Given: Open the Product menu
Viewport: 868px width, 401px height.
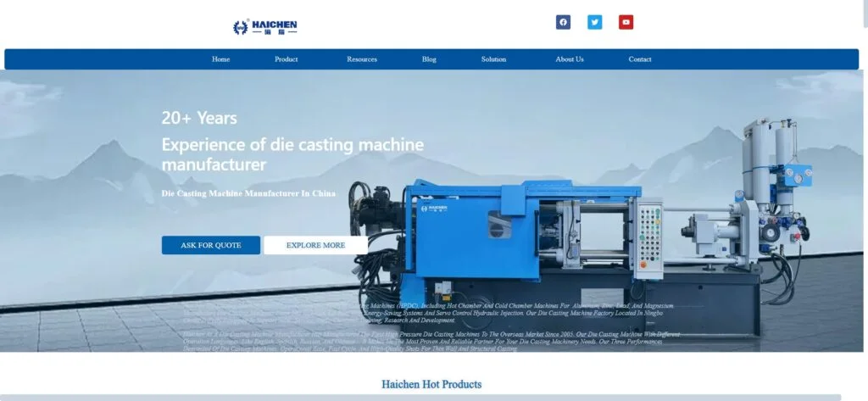Looking at the screenshot, I should click(286, 59).
